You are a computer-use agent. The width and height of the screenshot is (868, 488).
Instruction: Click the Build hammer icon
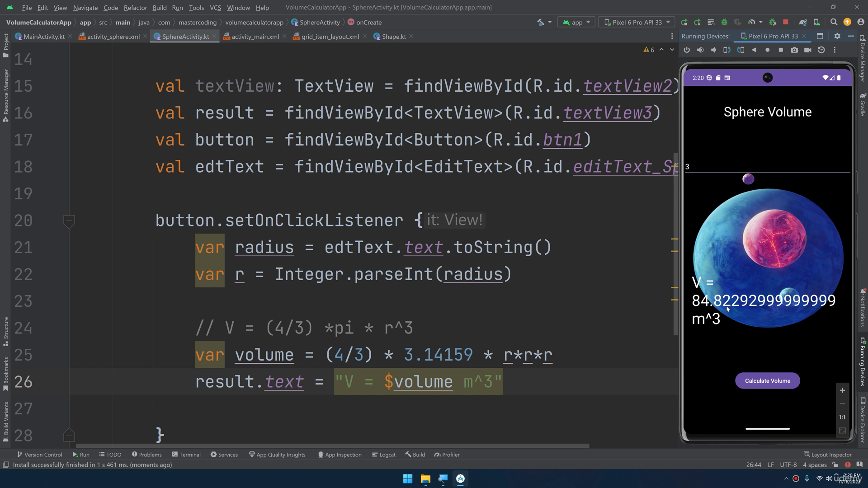pos(540,22)
